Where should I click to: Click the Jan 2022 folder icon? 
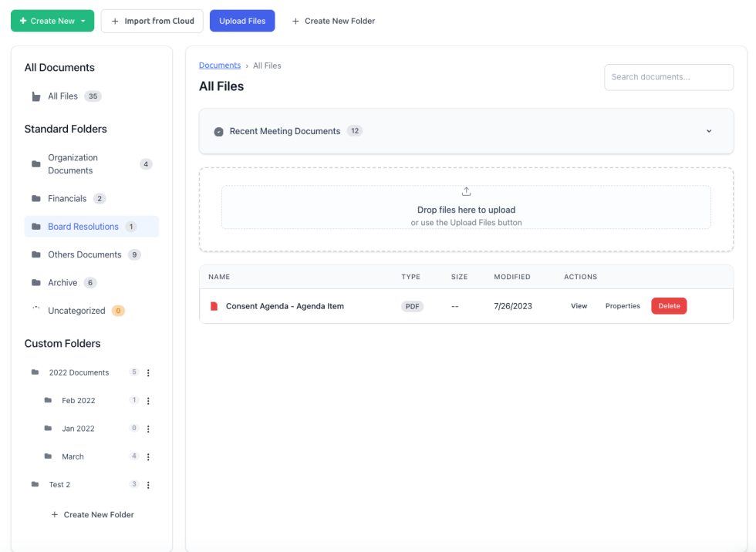48,428
